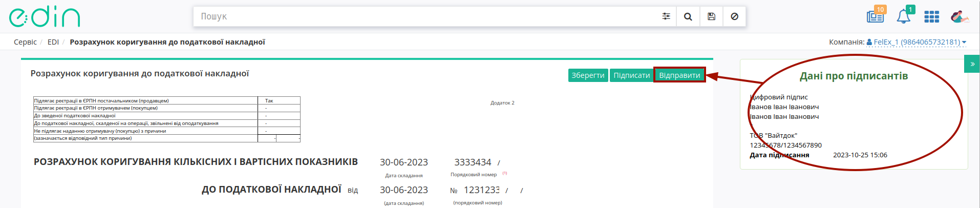Screen dimensions: 980x208
Task: Click the Відправити button
Action: (x=679, y=75)
